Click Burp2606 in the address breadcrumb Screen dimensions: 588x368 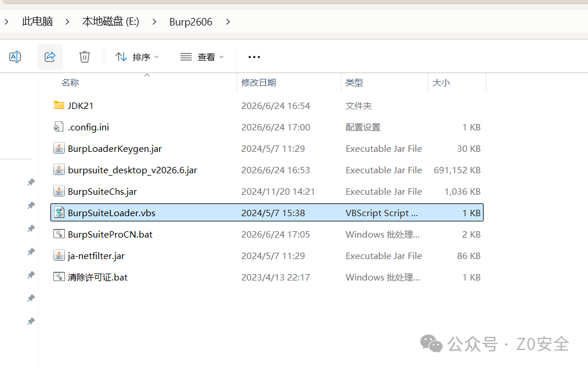click(x=191, y=22)
